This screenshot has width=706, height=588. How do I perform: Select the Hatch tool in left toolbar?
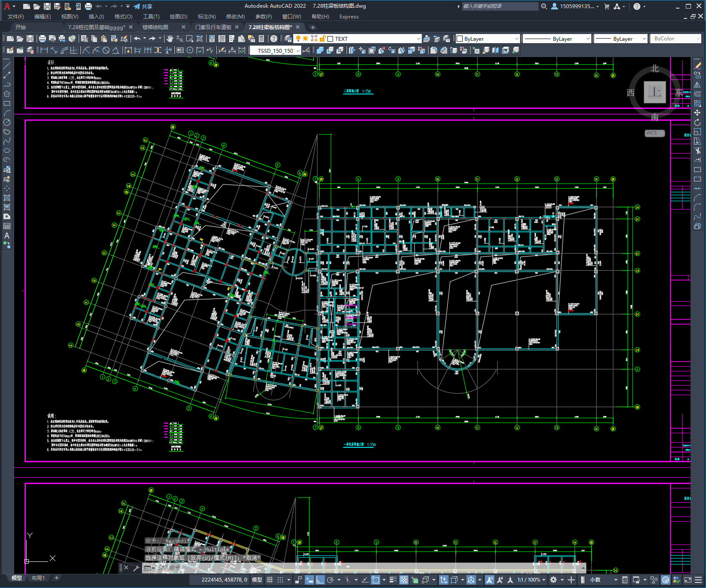[x=7, y=198]
